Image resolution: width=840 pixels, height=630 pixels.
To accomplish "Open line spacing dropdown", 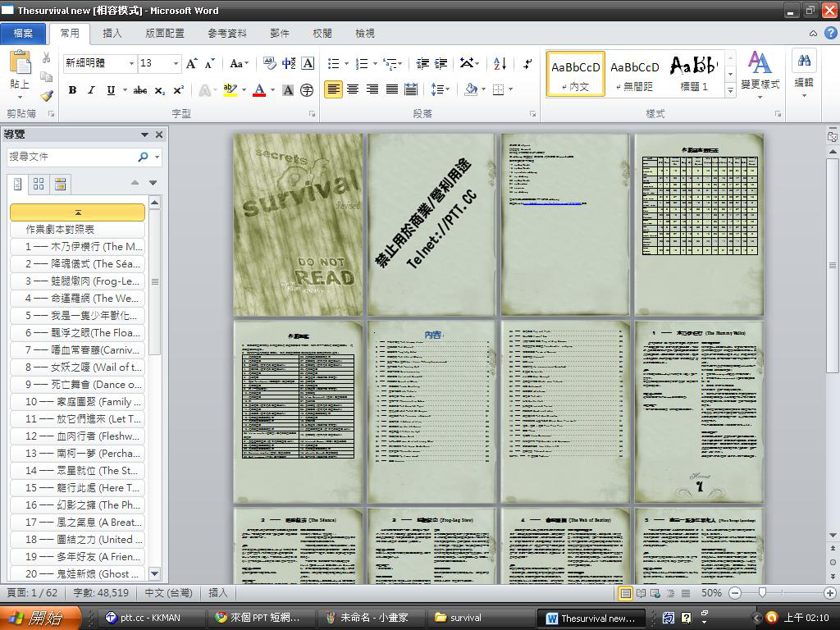I will tap(441, 89).
